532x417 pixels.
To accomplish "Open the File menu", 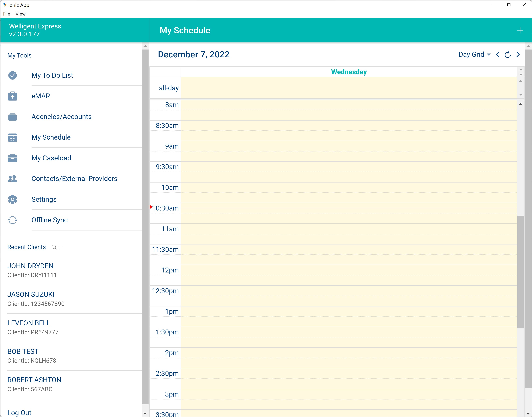I will 6,14.
